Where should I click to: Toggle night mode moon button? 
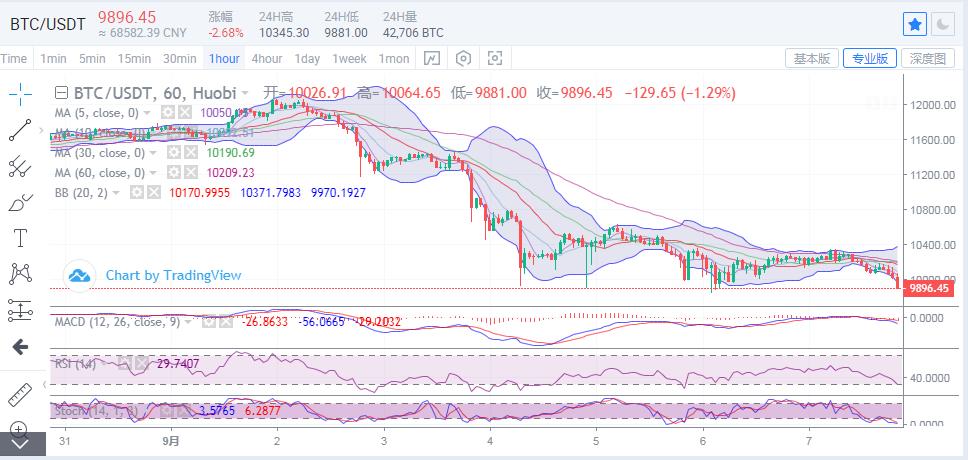coord(942,24)
